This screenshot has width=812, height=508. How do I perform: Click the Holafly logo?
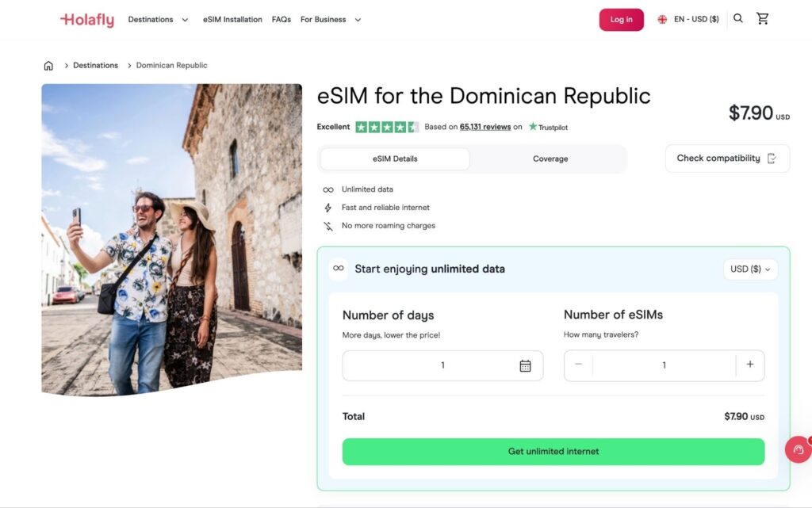pos(87,20)
